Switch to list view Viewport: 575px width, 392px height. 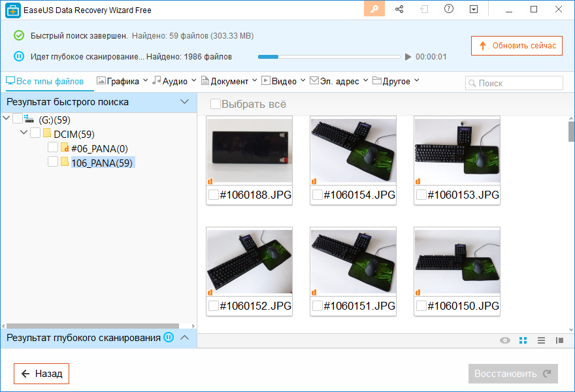point(541,340)
